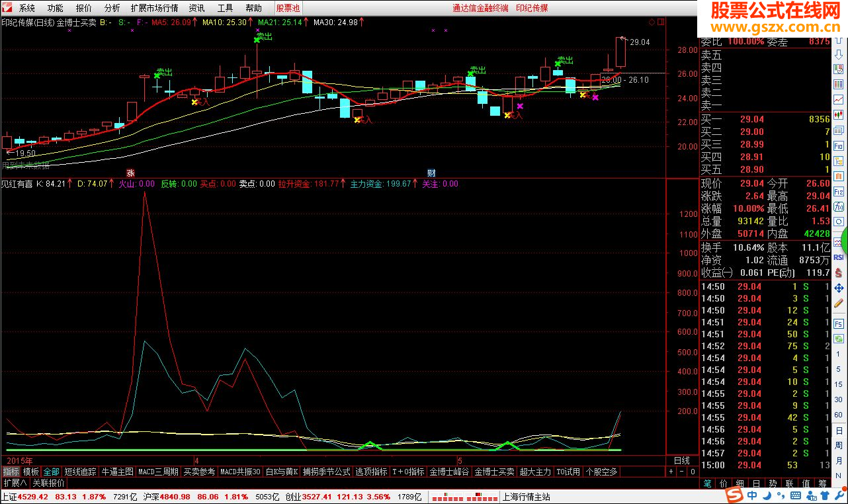Click the RSI indicator icon

[839, 257]
